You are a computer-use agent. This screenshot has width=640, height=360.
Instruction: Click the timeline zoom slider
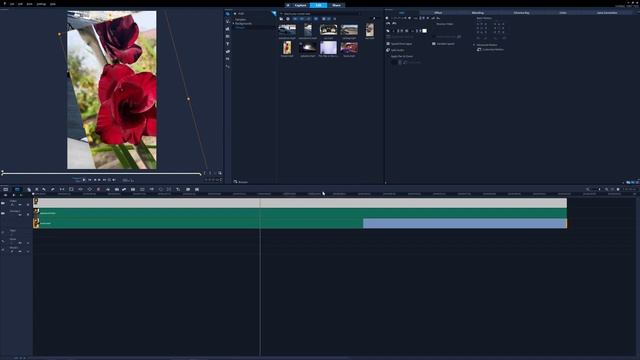(x=599, y=189)
